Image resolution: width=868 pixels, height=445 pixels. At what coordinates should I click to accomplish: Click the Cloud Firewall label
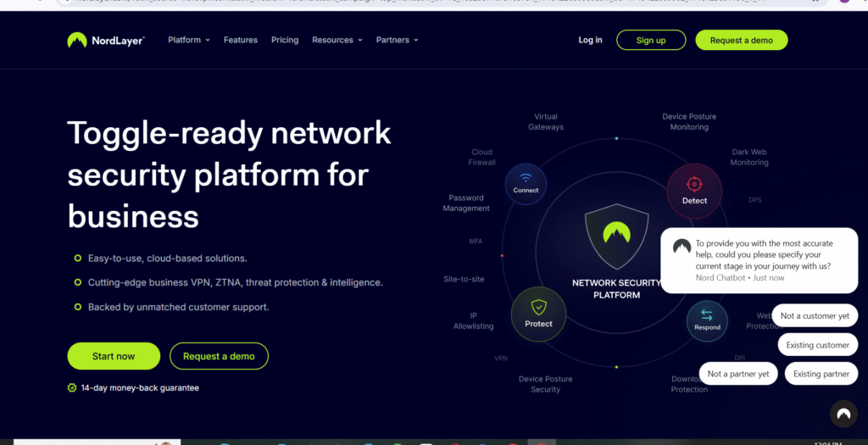[x=481, y=157]
